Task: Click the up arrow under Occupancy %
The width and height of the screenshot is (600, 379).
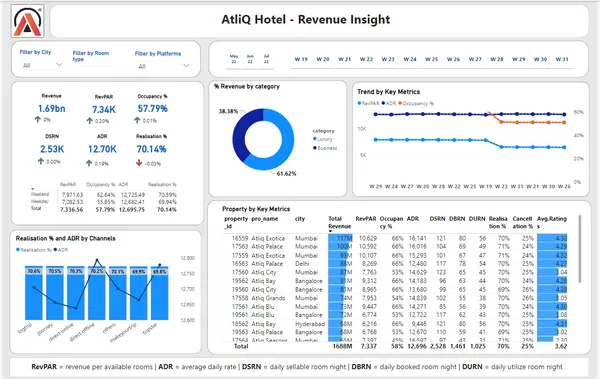Action: [137, 120]
